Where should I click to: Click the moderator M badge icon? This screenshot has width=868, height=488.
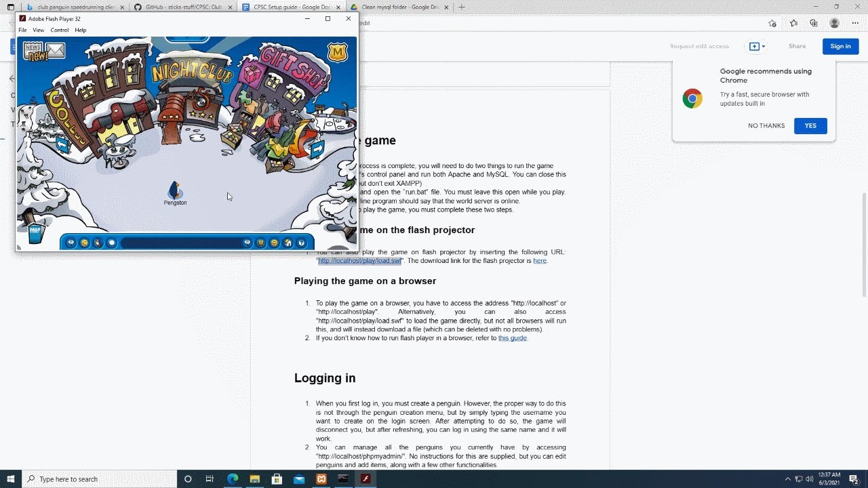337,52
